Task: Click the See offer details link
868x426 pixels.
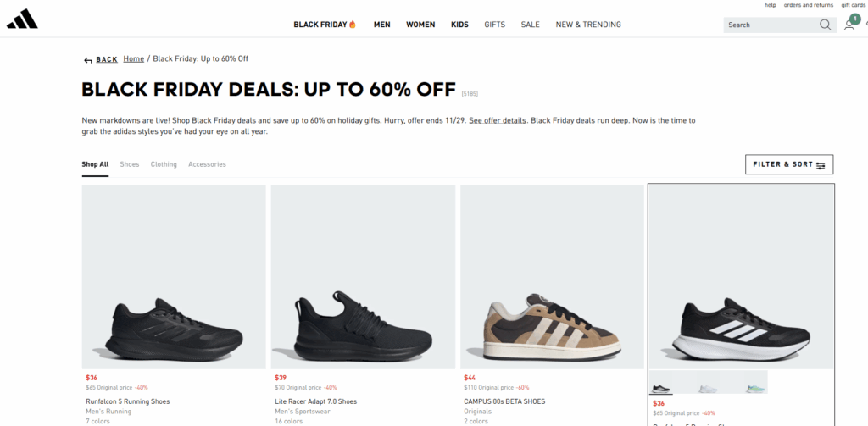Action: (498, 120)
